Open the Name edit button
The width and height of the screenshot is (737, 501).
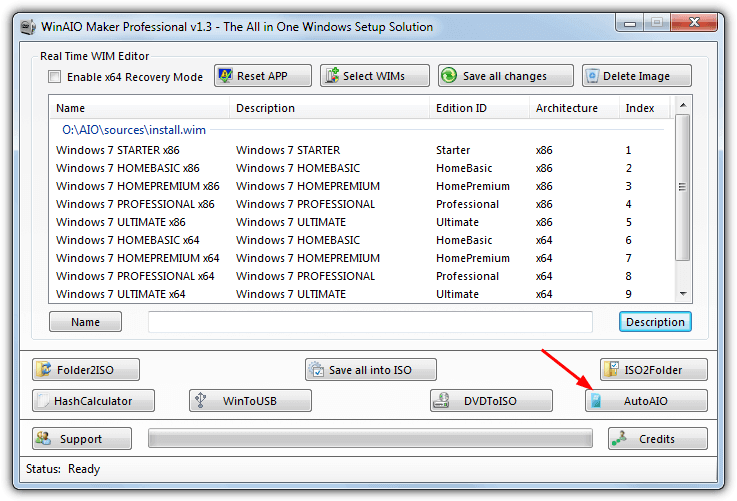tap(86, 322)
